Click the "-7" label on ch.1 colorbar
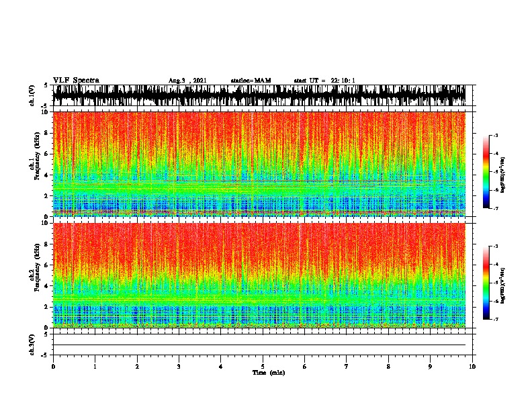The image size is (532, 411). tap(495, 208)
